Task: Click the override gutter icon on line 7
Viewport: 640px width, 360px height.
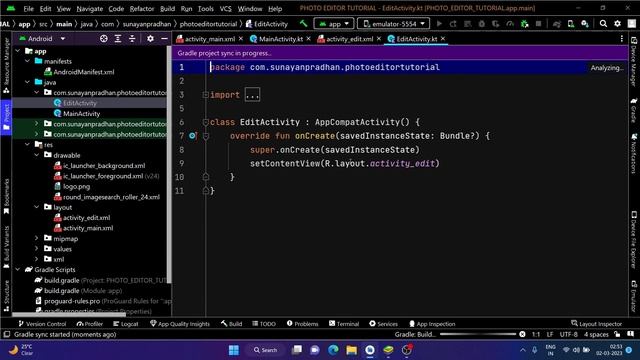Action: coord(192,136)
